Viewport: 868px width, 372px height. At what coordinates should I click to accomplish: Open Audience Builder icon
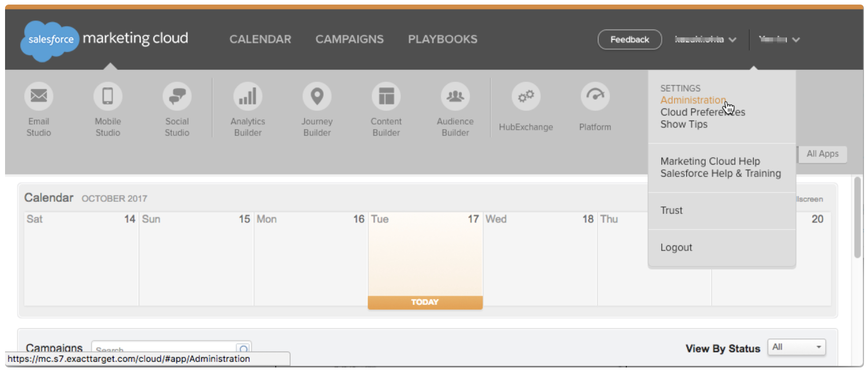click(x=455, y=96)
